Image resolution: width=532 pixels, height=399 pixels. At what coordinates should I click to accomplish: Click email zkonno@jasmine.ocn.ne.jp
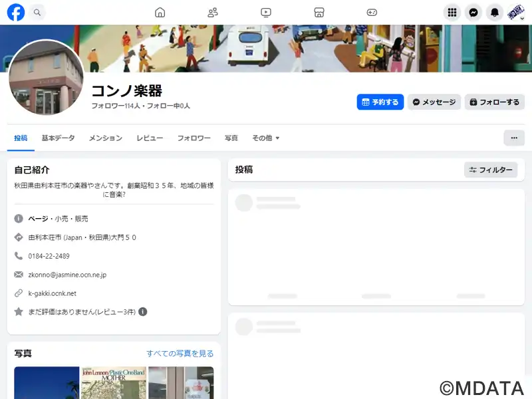pos(67,275)
